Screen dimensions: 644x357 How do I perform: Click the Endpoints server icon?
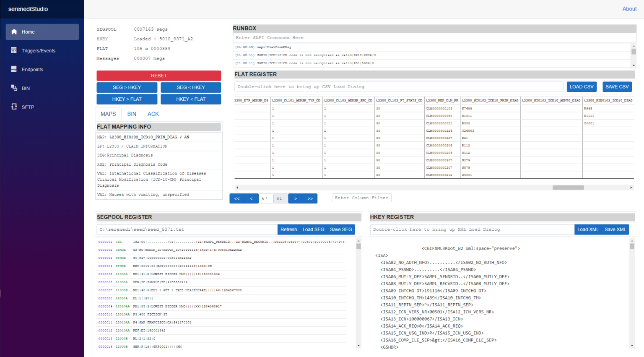click(x=14, y=69)
